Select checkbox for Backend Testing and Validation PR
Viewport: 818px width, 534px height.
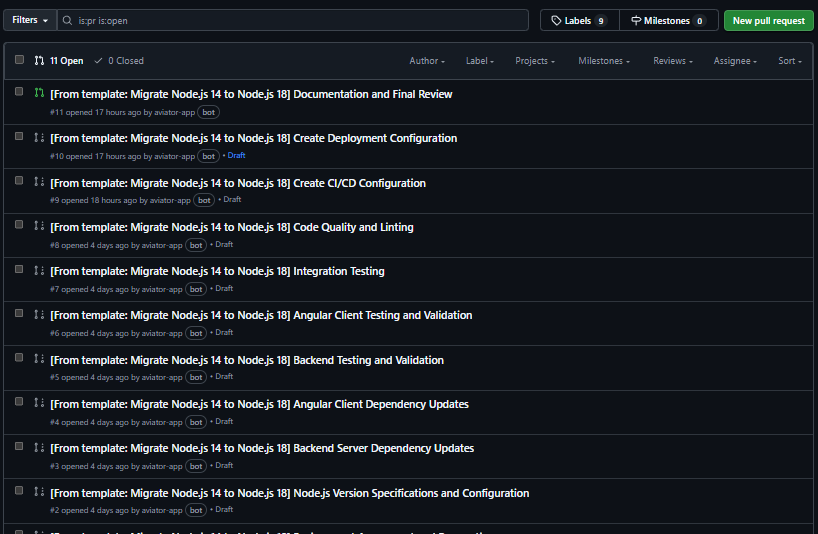pyautogui.click(x=19, y=358)
